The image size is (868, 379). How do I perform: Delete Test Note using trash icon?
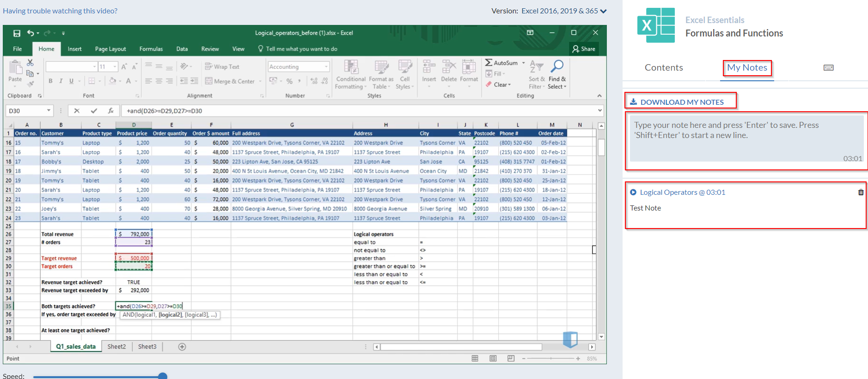(861, 193)
